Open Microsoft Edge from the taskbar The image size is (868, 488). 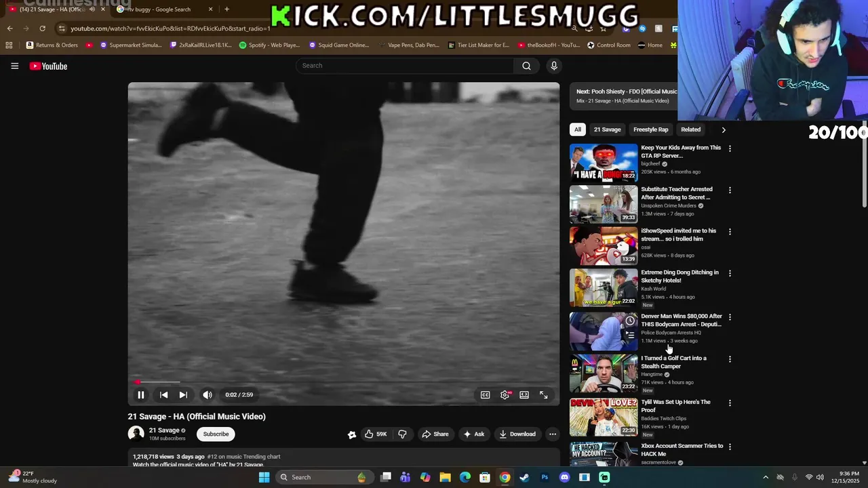(465, 477)
